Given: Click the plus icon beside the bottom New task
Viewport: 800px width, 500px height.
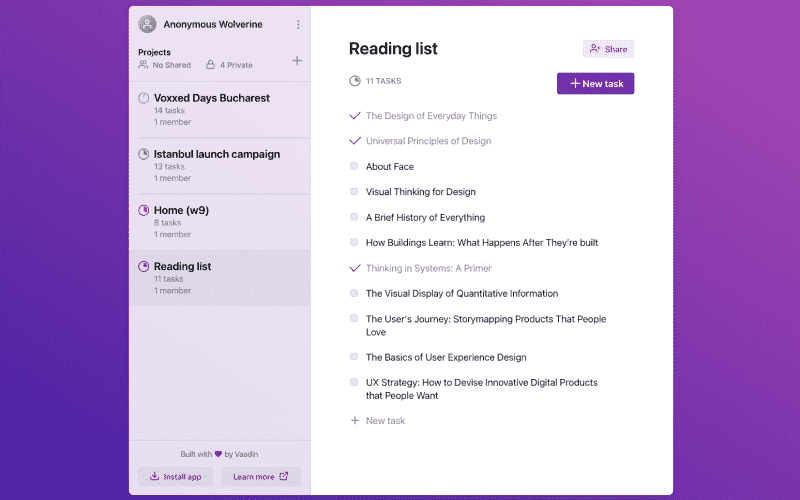Looking at the screenshot, I should (x=354, y=421).
